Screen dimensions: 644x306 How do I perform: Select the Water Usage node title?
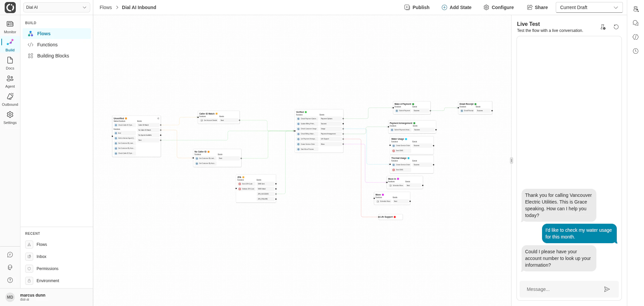(x=397, y=139)
